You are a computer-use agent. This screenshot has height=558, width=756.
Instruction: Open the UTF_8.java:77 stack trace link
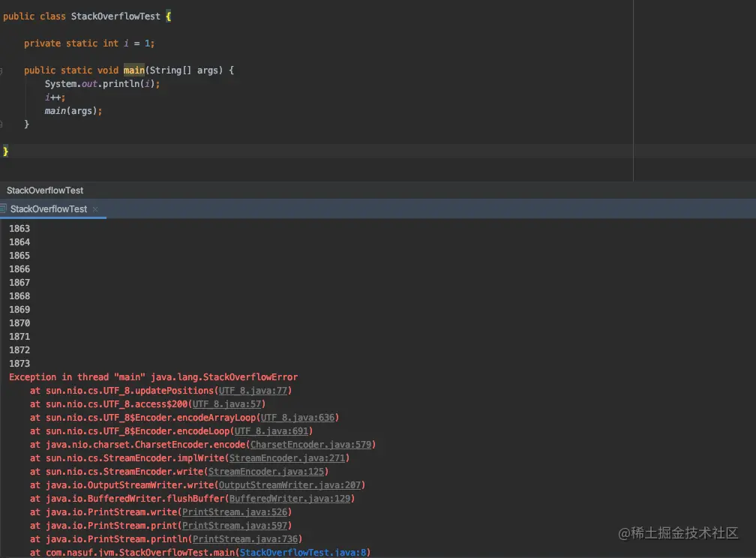[253, 391]
